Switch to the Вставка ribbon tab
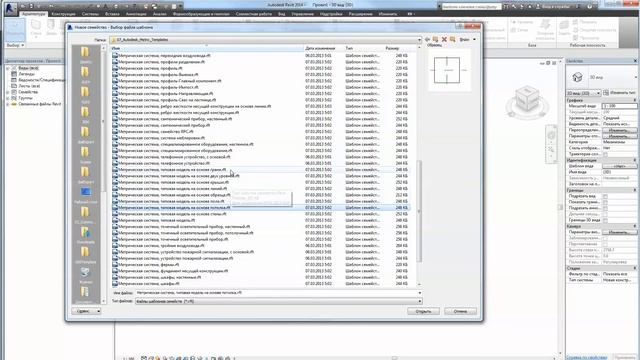Viewport: 640px width, 360px height. coord(112,14)
